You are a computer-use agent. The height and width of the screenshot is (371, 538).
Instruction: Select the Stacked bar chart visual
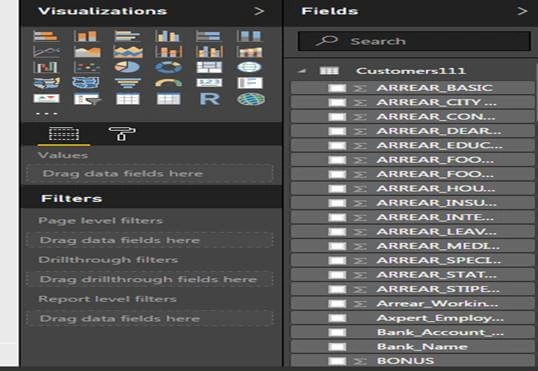point(46,36)
